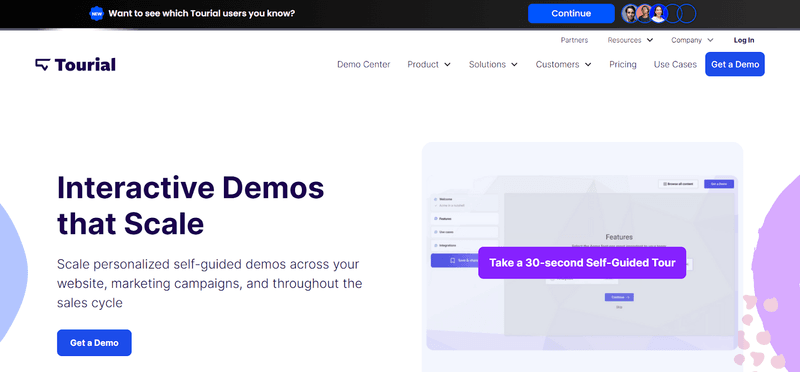This screenshot has height=372, width=800.
Task: Expand the Customers menu
Action: click(563, 64)
